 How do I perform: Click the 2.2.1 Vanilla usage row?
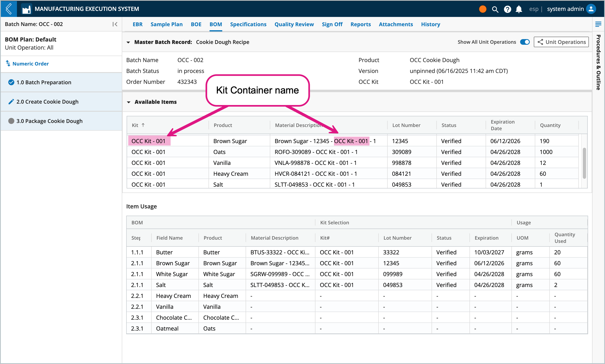click(357, 307)
